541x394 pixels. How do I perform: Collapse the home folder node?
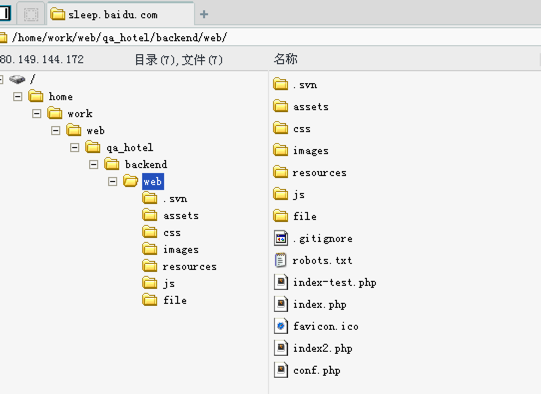tap(18, 97)
